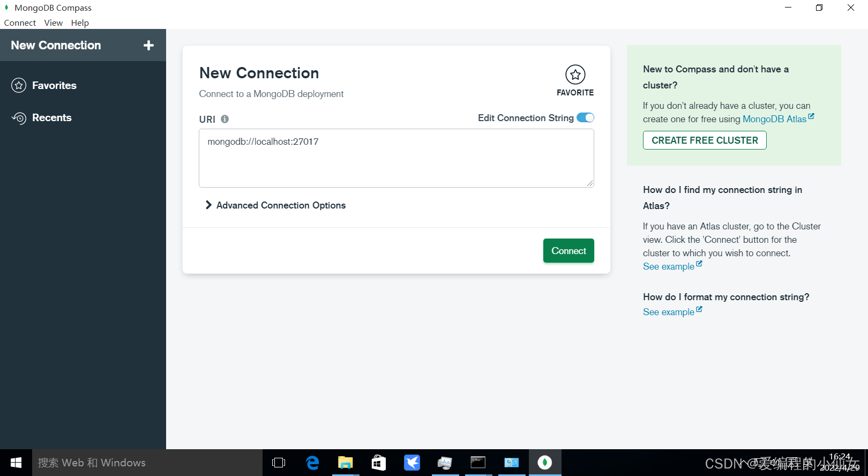
Task: Open the Help menu
Action: tap(80, 23)
